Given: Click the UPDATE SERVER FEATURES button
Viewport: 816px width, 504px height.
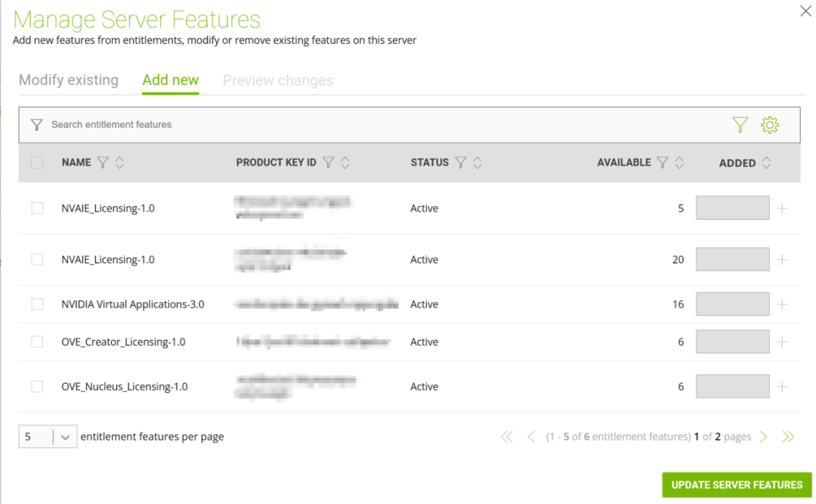Looking at the screenshot, I should [x=737, y=485].
